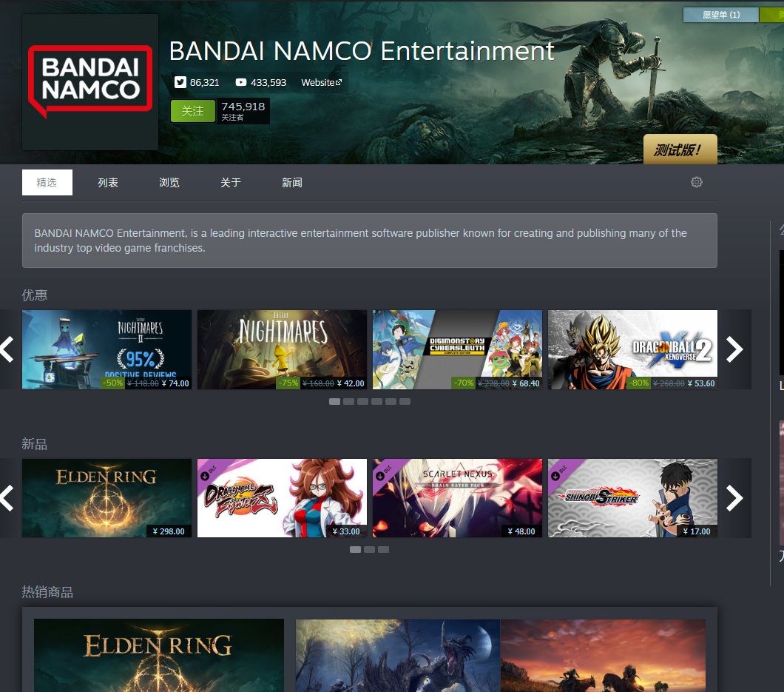Go to previous page of the 优惠 carousel

point(7,349)
